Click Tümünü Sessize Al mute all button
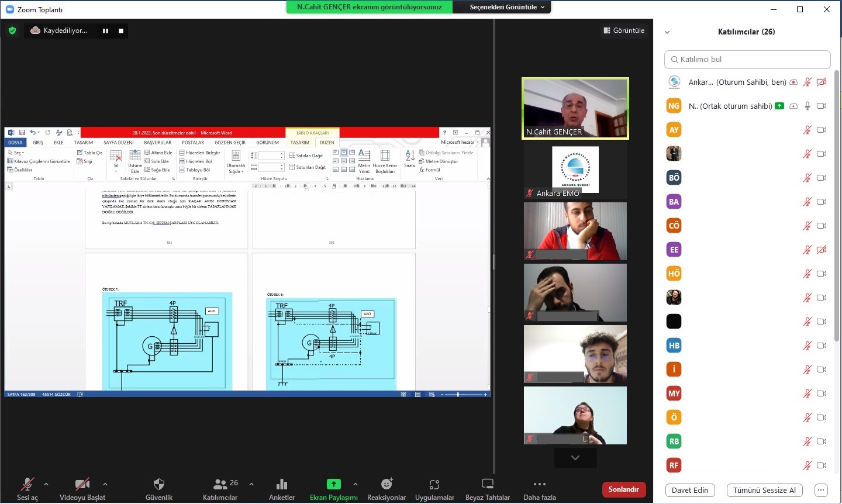 click(765, 491)
